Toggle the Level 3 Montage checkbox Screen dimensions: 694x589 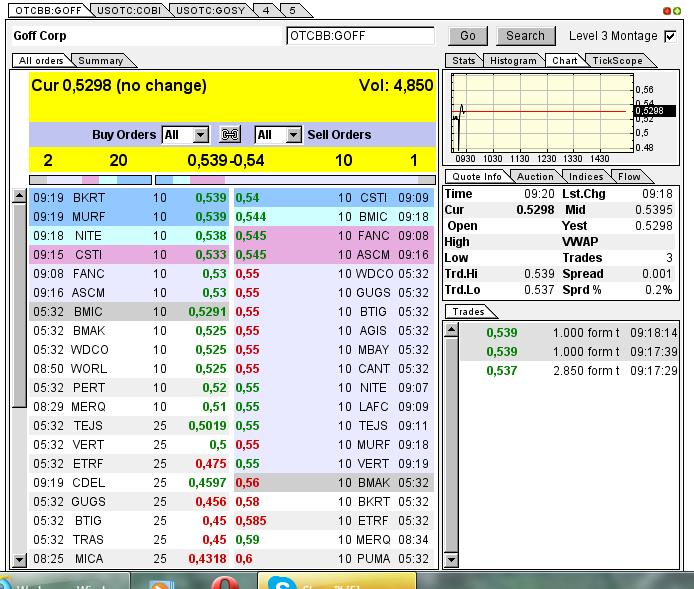(x=670, y=36)
